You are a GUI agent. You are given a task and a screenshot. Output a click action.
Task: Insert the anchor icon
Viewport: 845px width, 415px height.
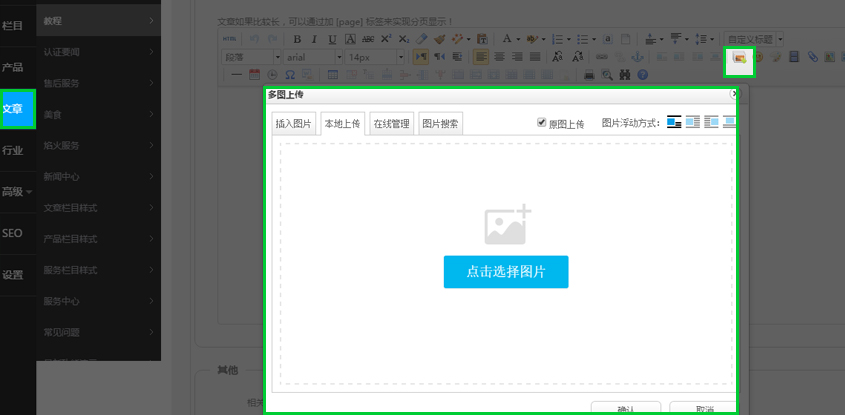(638, 57)
